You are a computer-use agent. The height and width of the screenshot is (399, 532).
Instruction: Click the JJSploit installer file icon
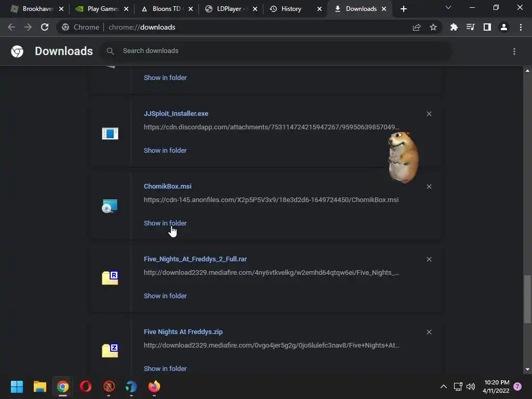(110, 134)
